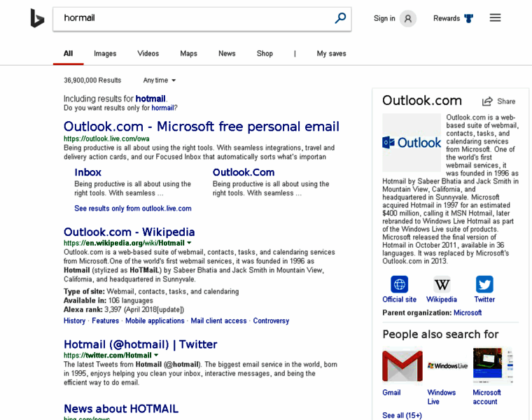Open the History section link
This screenshot has height=420, width=532.
click(x=74, y=321)
